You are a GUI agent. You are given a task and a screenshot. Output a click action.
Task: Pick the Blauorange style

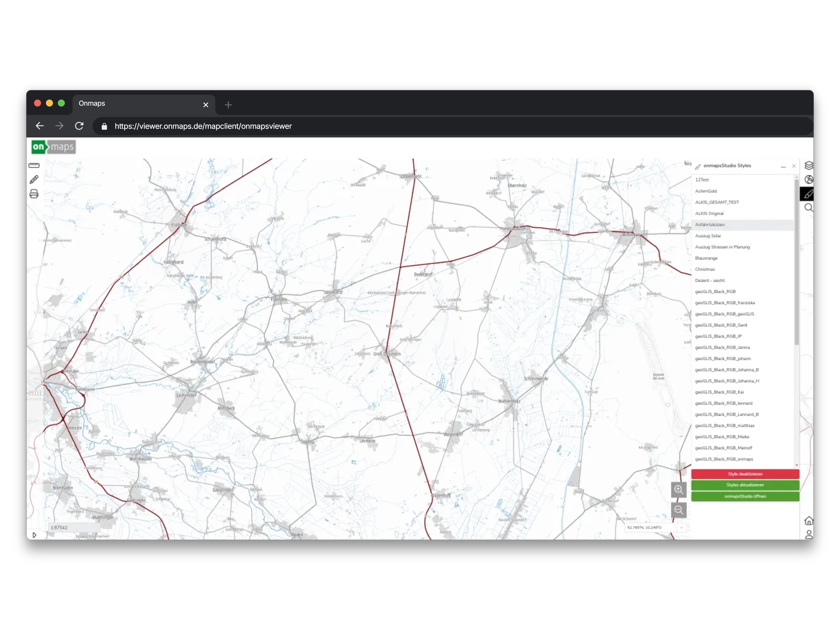706,258
